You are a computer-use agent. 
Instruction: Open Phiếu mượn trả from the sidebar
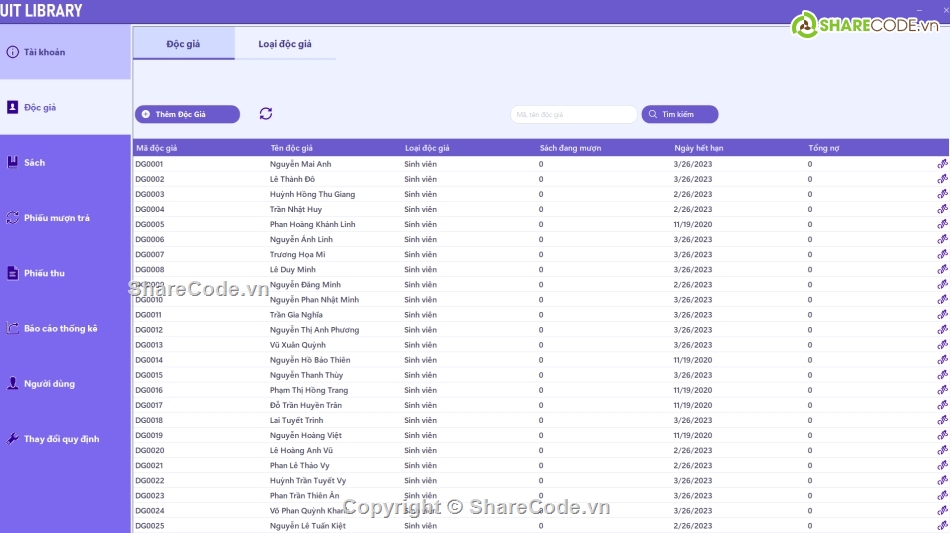(x=57, y=218)
